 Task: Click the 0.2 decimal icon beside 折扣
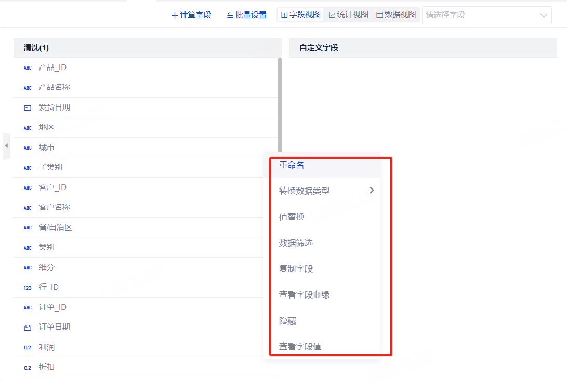tap(28, 368)
